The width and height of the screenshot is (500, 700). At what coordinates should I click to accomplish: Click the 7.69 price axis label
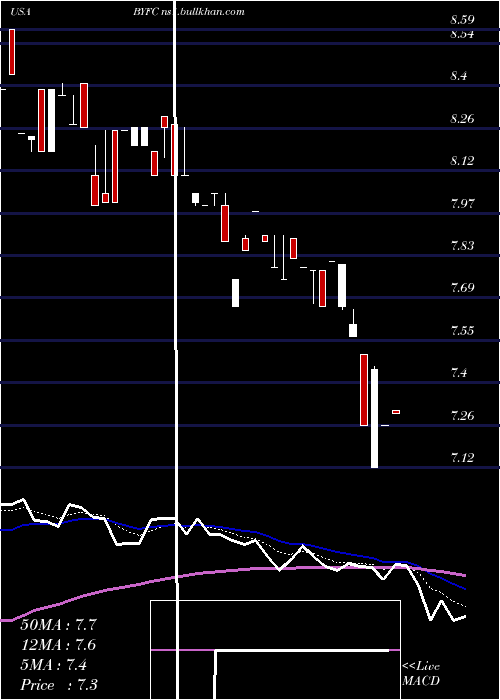[x=462, y=288]
